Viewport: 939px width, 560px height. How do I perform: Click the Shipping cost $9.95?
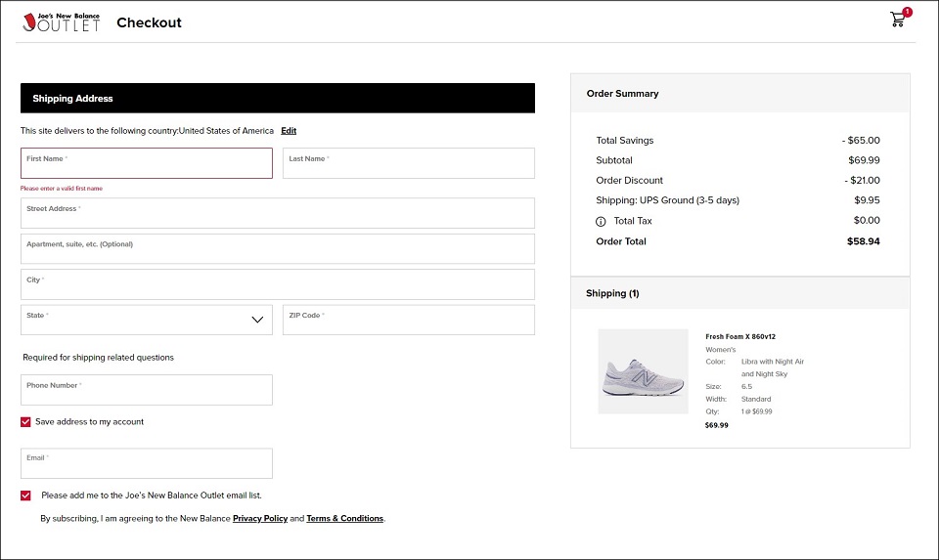868,200
